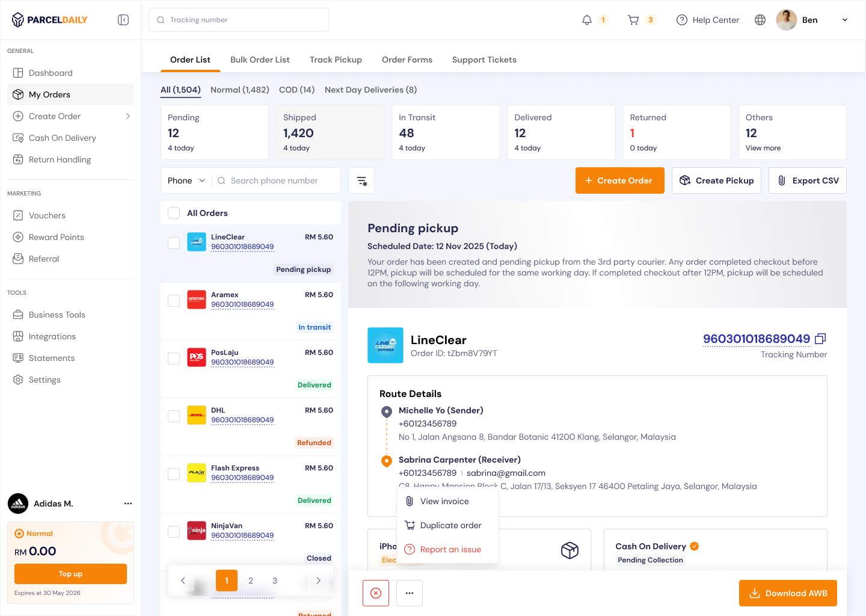
Task: Check the All Orders checkbox
Action: click(x=174, y=213)
